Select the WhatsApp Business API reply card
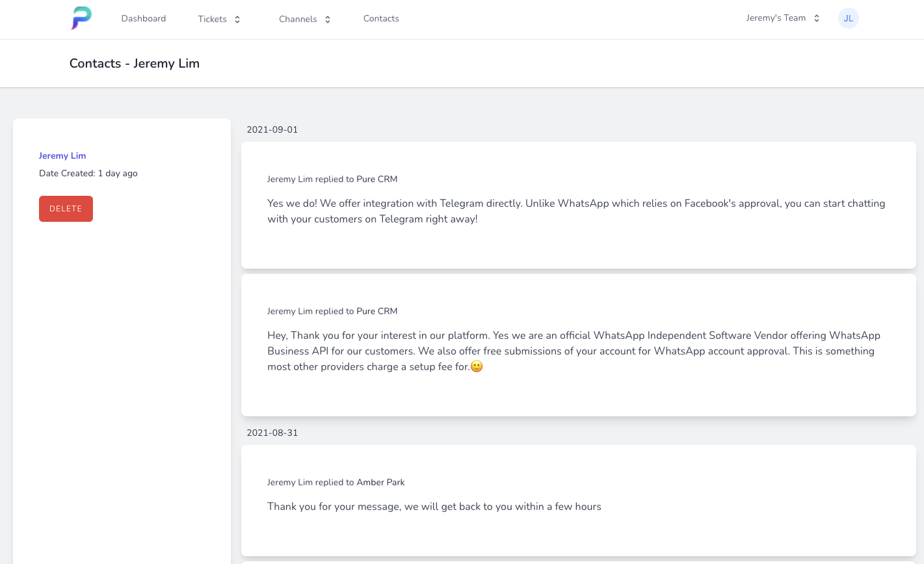924x564 pixels. (578, 345)
